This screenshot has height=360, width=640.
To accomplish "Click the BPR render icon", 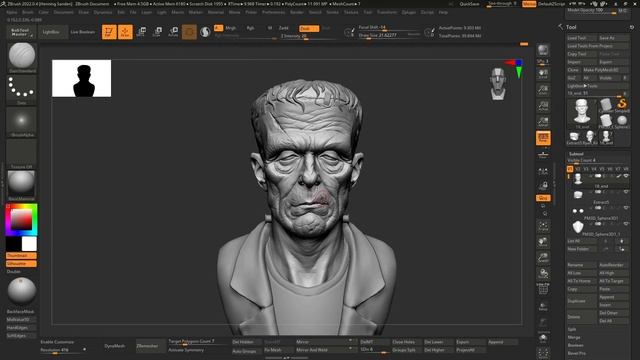I will [x=543, y=51].
